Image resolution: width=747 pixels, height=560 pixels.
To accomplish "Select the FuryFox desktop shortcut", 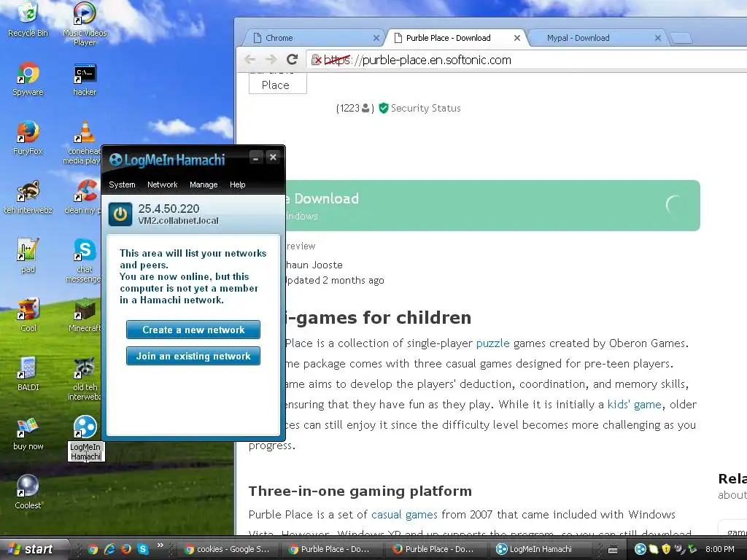I will click(28, 138).
